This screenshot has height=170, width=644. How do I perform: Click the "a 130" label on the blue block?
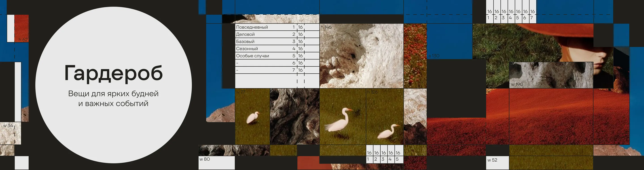click(434, 56)
